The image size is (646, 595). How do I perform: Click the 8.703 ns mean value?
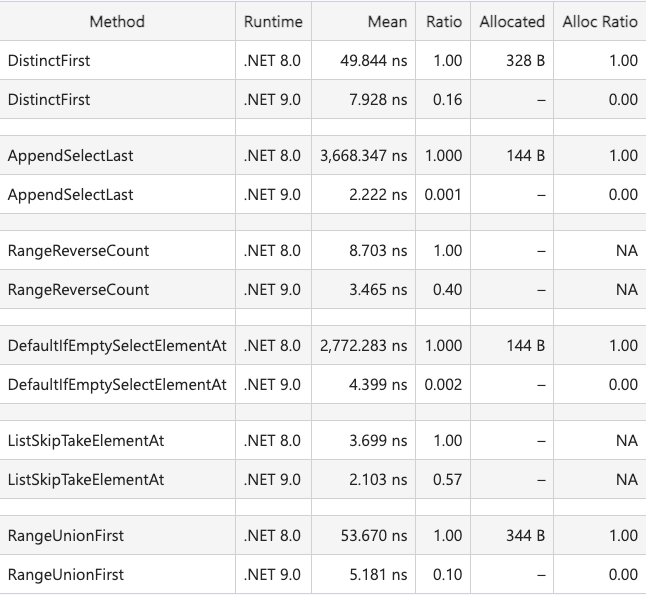(x=378, y=251)
